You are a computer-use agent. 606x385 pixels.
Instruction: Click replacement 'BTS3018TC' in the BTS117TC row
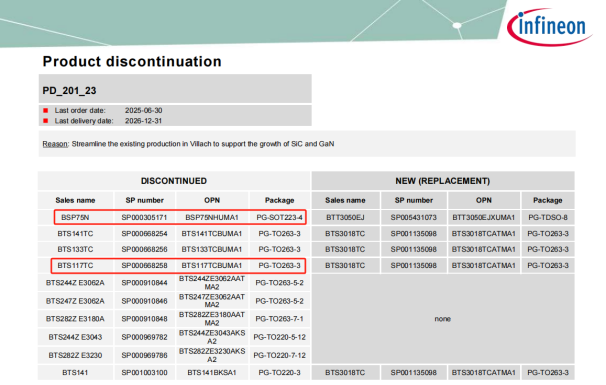tap(346, 266)
